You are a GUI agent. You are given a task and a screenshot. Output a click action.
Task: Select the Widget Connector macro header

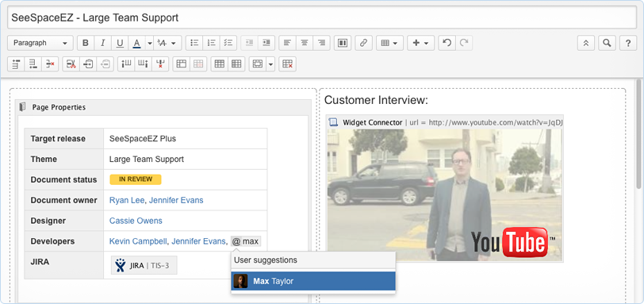point(445,122)
